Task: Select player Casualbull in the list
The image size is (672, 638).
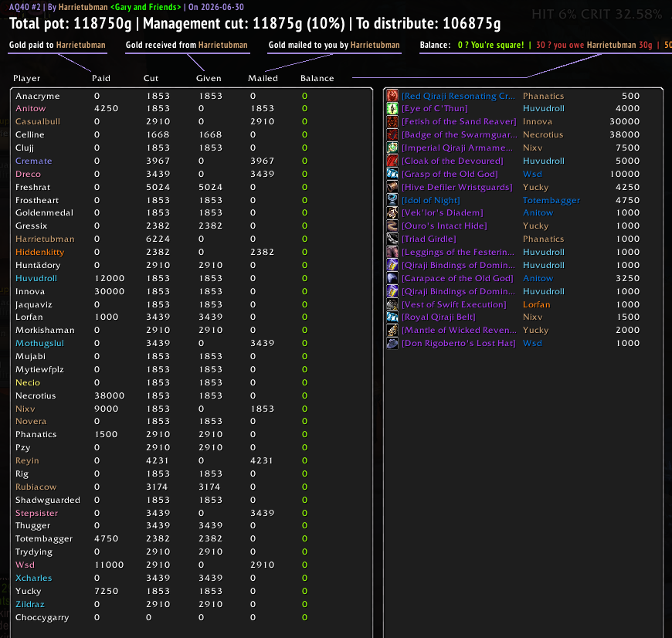Action: [x=38, y=122]
